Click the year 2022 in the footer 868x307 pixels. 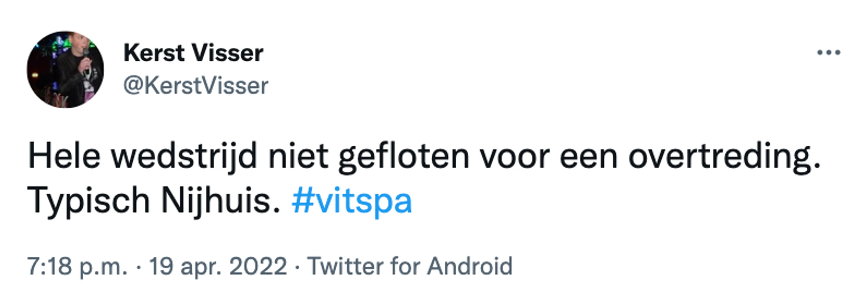click(x=258, y=266)
